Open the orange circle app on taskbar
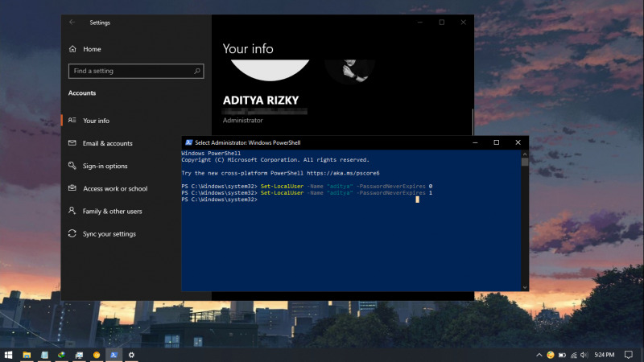This screenshot has height=362, width=644. coord(97,355)
